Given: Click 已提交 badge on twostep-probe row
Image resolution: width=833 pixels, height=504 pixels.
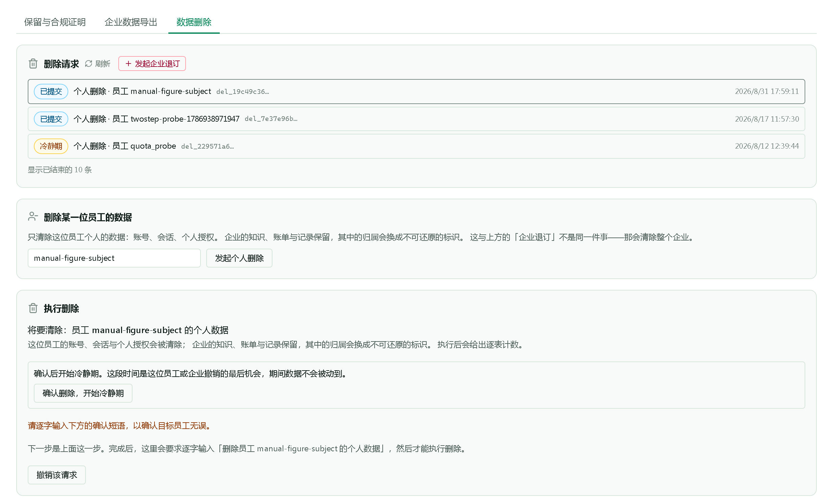Looking at the screenshot, I should point(51,119).
